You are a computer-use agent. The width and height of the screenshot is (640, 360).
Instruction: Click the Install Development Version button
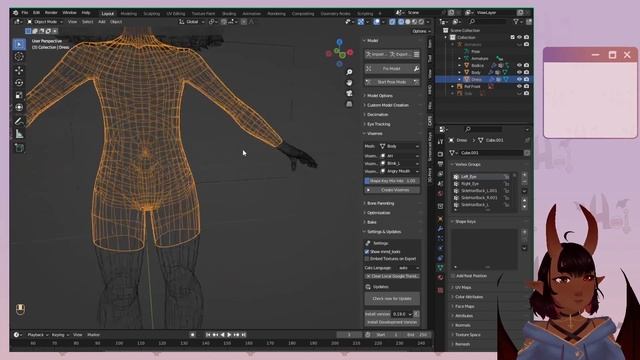click(392, 322)
